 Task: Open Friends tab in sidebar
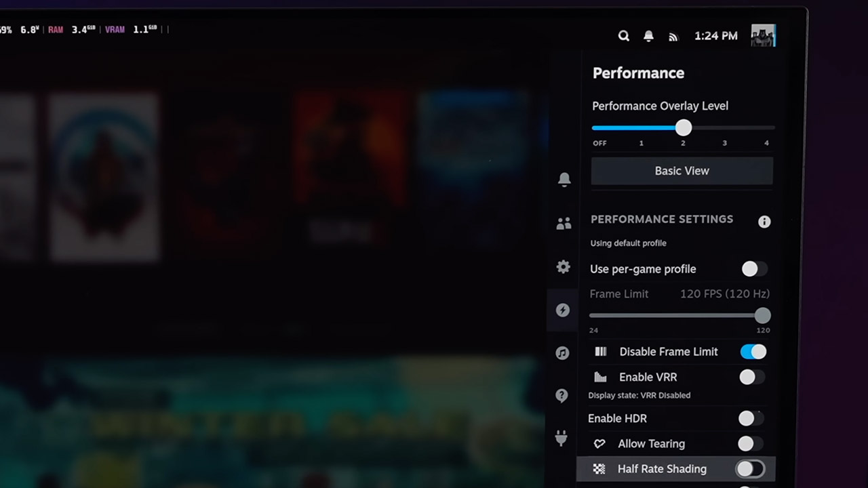tap(564, 224)
